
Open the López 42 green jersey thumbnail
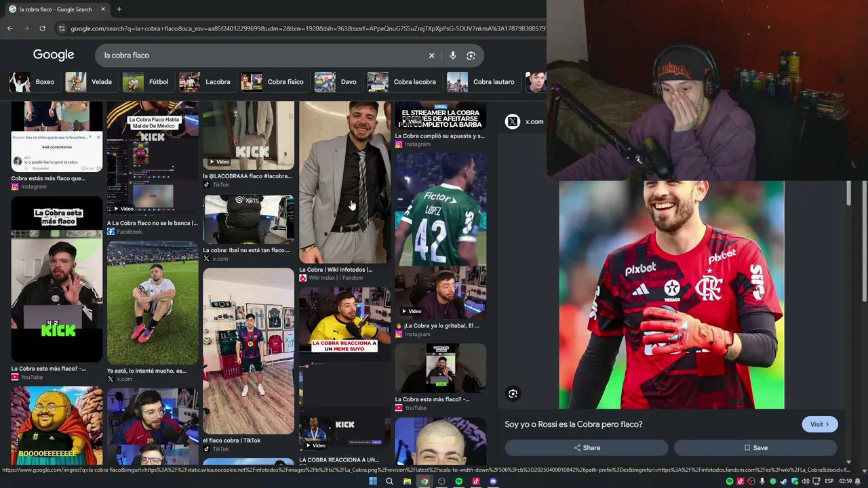[441, 209]
